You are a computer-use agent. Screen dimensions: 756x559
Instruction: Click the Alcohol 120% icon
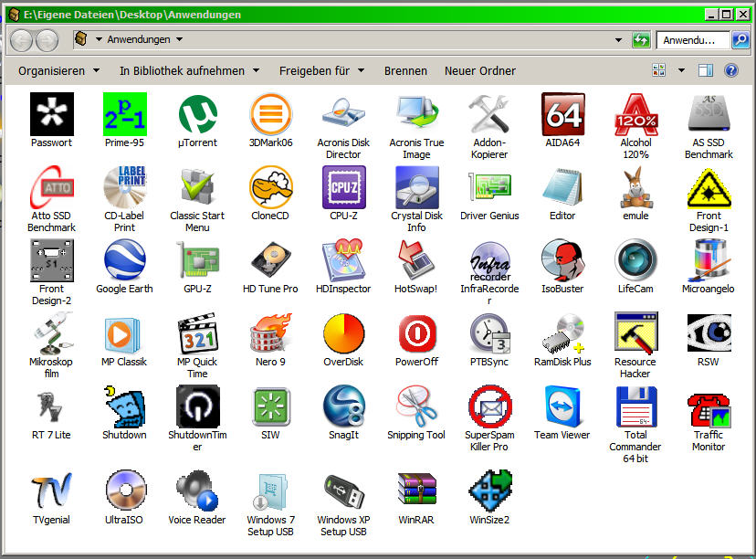[x=636, y=114]
